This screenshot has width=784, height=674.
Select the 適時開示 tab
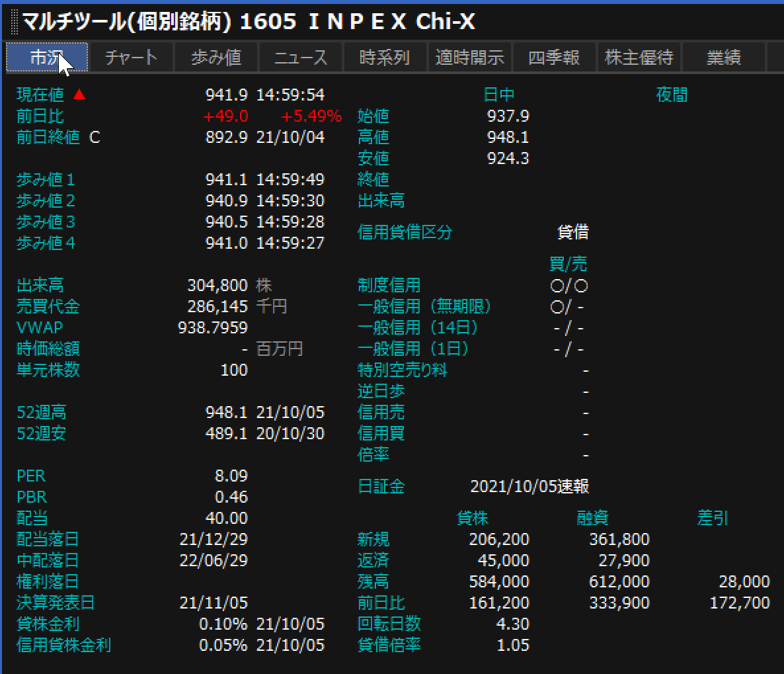pos(469,58)
